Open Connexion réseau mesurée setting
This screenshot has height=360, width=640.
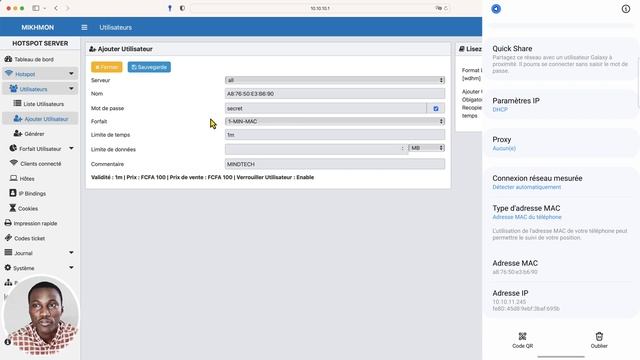point(560,182)
